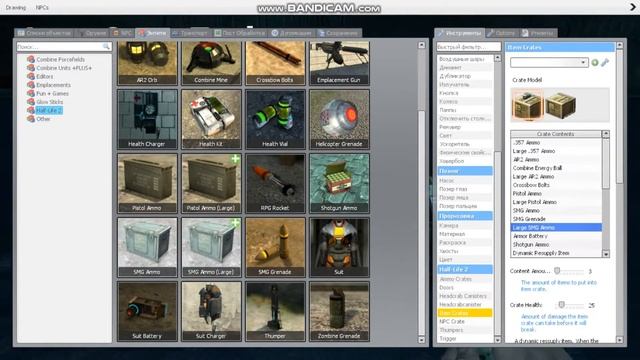Choose the Helicopter Grenade entity
Screen dimensions: 640x360
pos(339,119)
